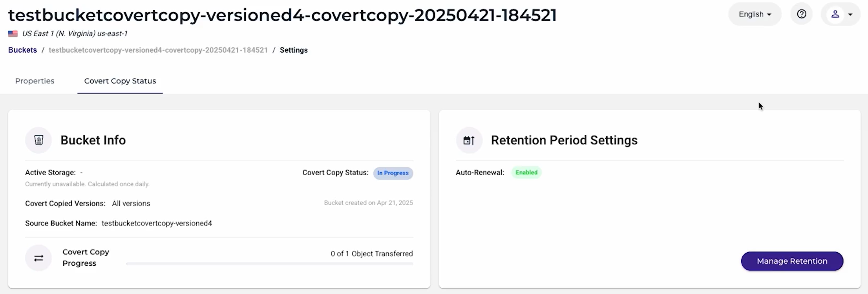Click the Retention Period calendar icon
This screenshot has height=294, width=868.
(469, 140)
